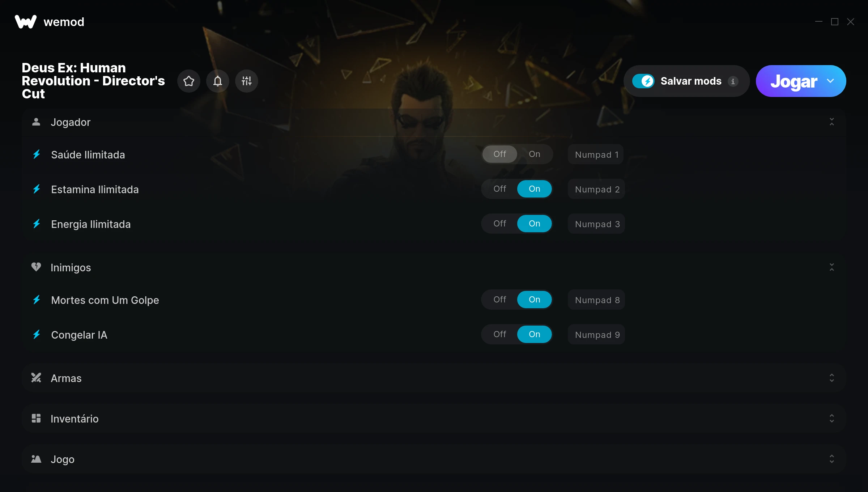Image resolution: width=868 pixels, height=492 pixels.
Task: Change the Numpad 9 hotkey
Action: click(x=596, y=335)
